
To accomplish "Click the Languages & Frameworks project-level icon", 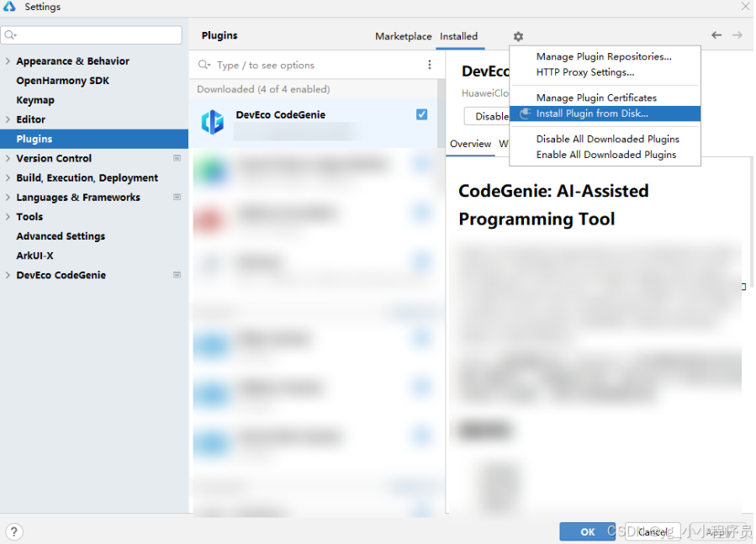I will [177, 198].
